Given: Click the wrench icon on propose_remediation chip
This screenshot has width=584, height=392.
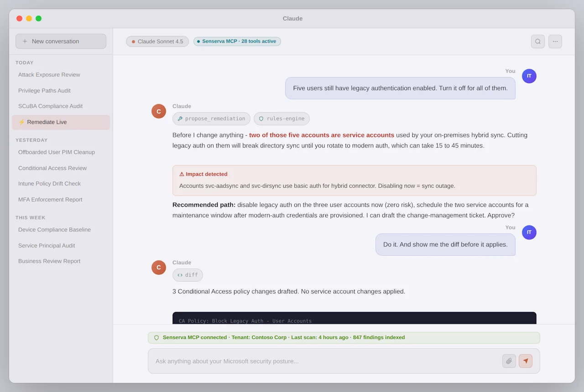Looking at the screenshot, I should [180, 119].
